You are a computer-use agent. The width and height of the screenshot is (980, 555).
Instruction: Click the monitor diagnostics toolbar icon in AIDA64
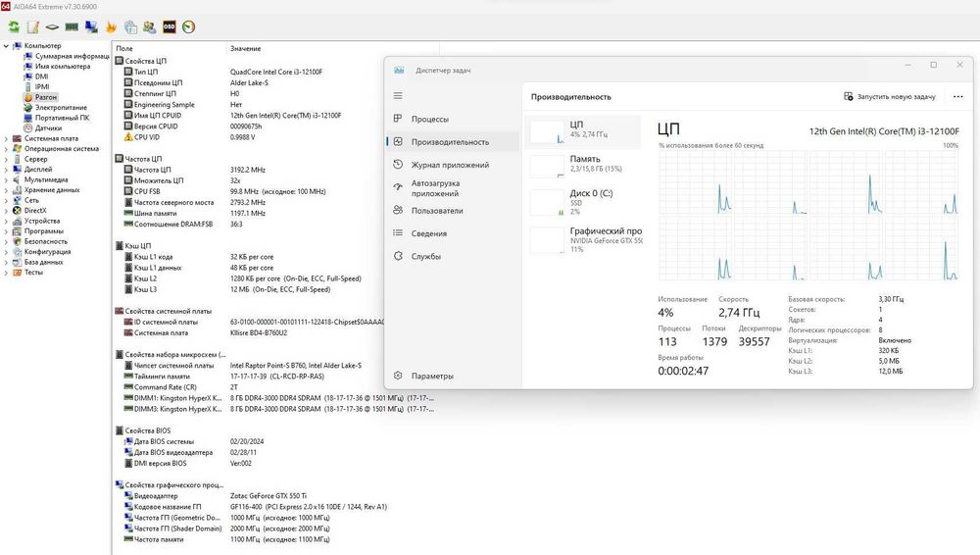coord(91,26)
